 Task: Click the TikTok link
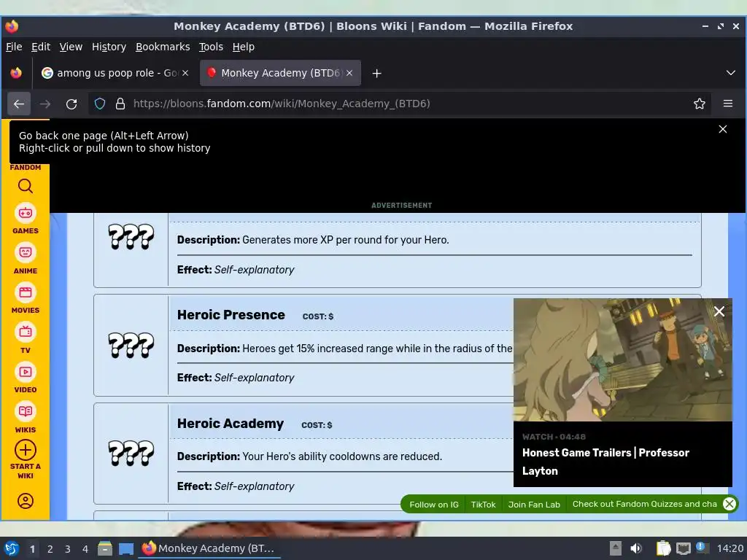pos(483,505)
